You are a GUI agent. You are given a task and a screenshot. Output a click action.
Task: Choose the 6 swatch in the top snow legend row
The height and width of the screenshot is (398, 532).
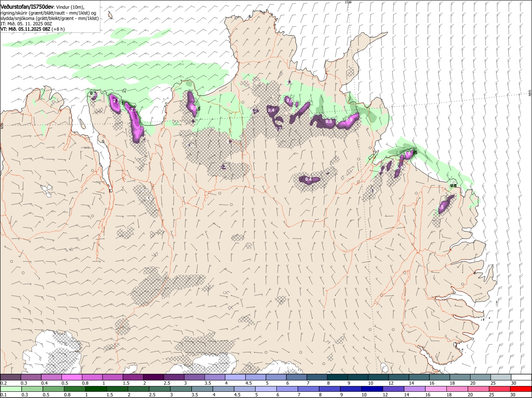(x=297, y=377)
